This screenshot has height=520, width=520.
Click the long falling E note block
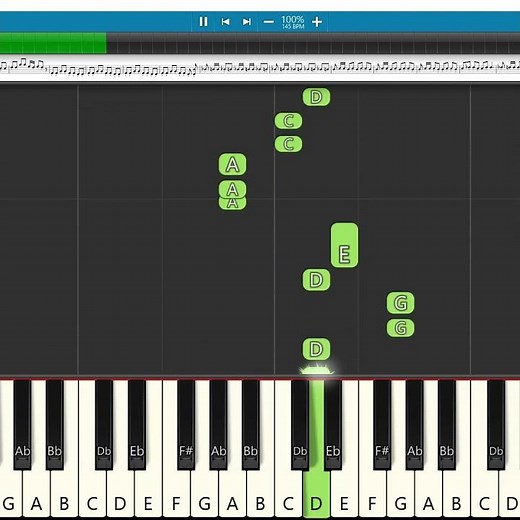click(x=344, y=245)
